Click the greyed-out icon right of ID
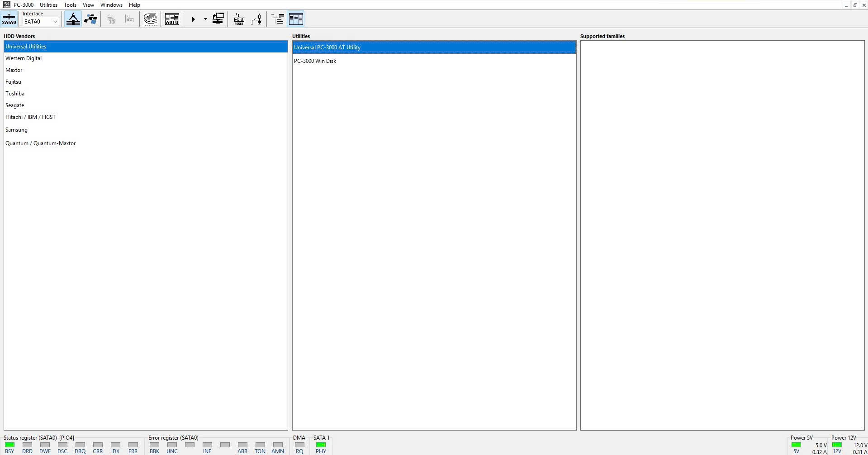This screenshot has width=868, height=455. [x=129, y=19]
